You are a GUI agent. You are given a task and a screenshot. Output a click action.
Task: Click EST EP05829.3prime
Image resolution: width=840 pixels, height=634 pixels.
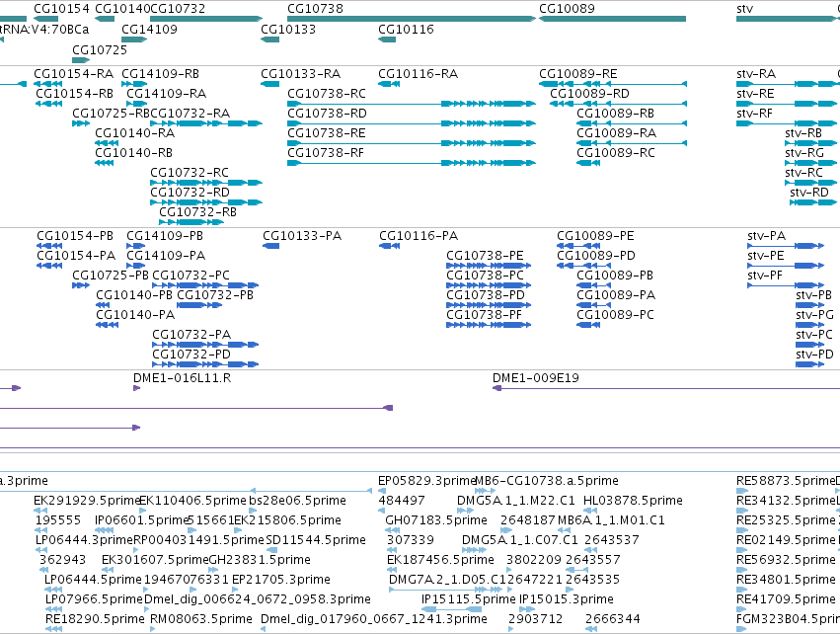coord(427,481)
